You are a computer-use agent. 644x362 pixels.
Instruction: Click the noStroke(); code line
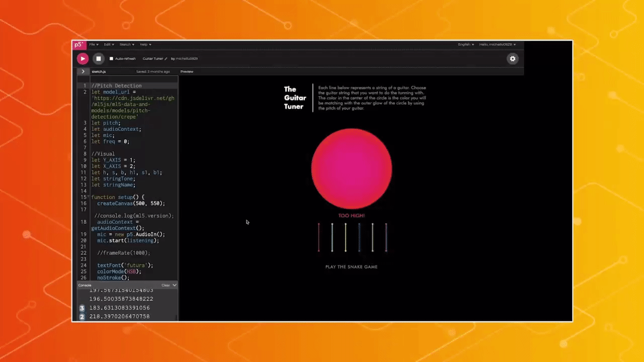(x=113, y=278)
